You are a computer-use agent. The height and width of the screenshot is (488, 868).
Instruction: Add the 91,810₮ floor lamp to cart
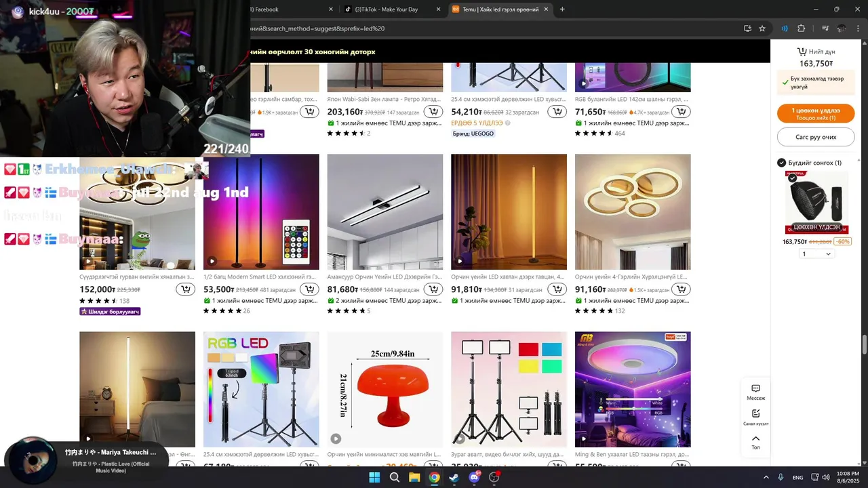pyautogui.click(x=557, y=289)
